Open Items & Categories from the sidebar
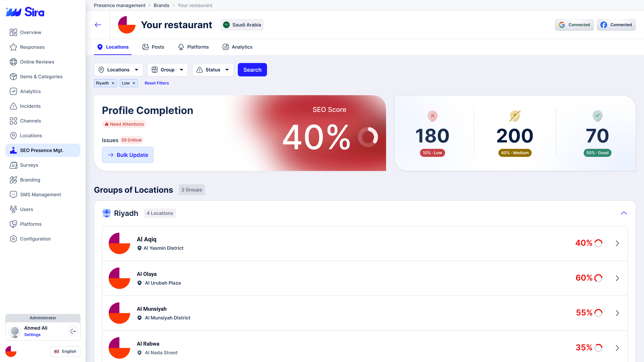The image size is (644, 362). click(41, 76)
